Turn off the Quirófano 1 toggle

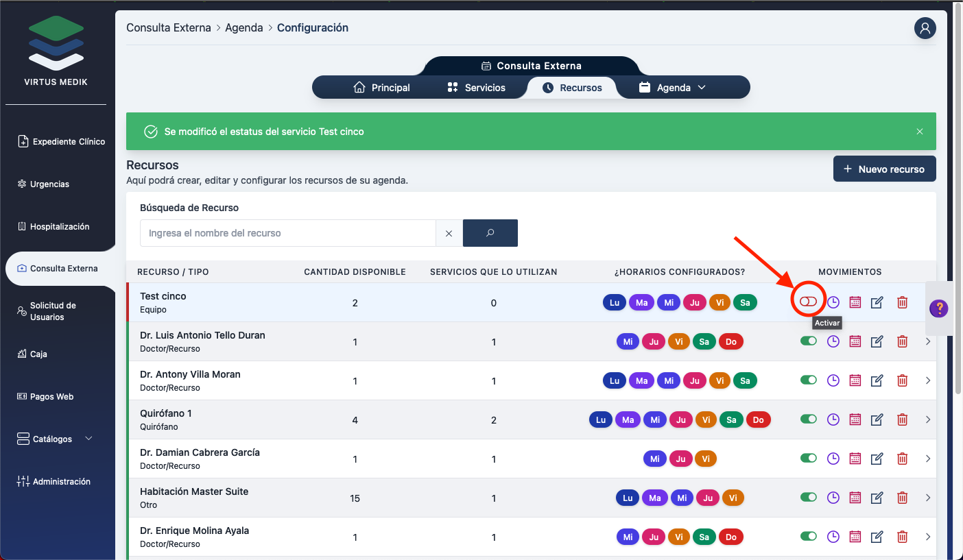click(x=809, y=419)
